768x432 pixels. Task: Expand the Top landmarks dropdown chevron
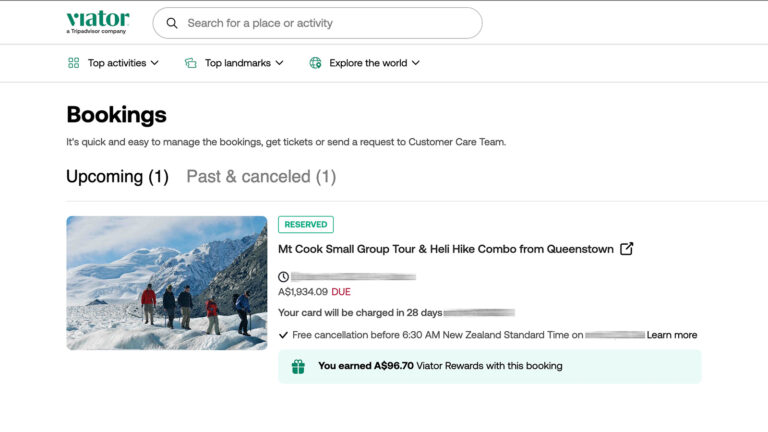(x=279, y=63)
